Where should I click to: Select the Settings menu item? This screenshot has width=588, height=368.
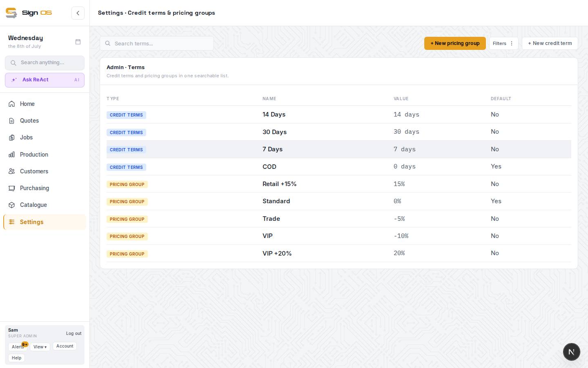[x=45, y=222]
